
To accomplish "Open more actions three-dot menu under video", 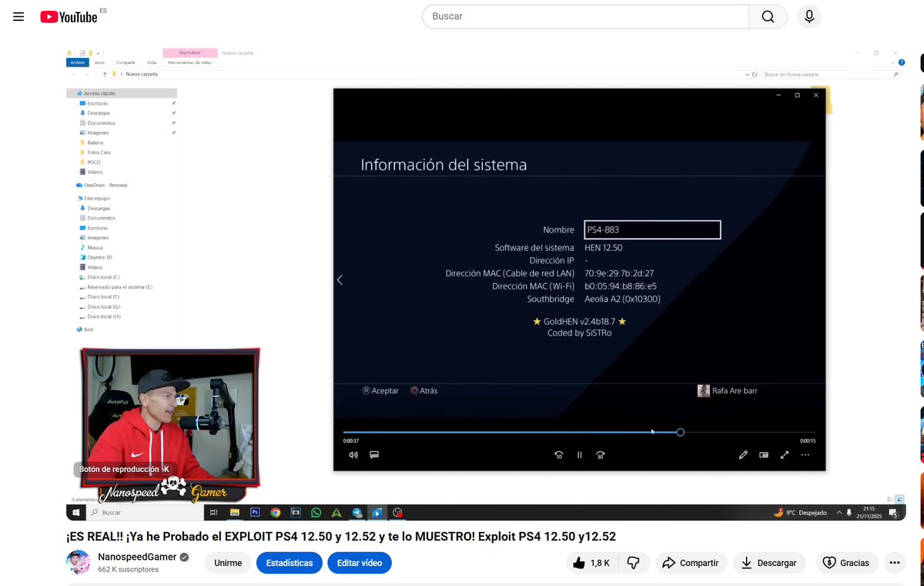I will point(894,563).
